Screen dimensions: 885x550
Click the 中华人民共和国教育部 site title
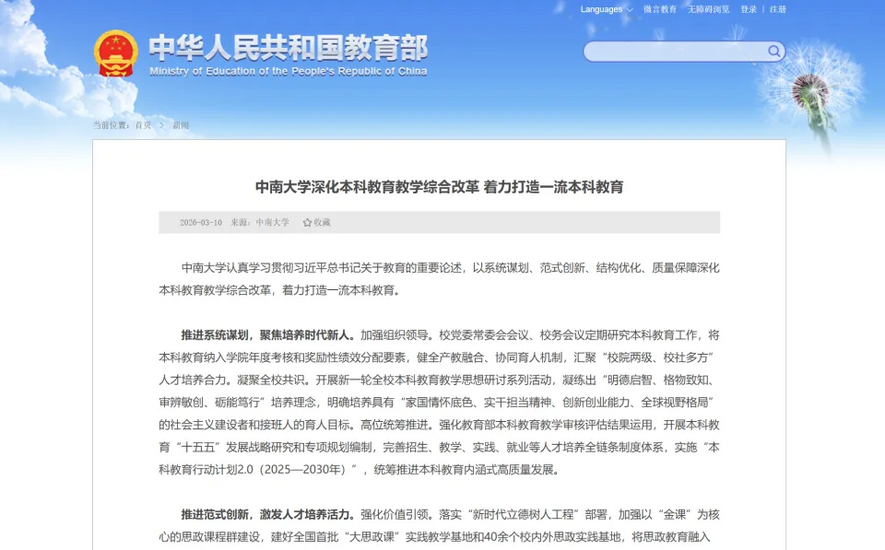(288, 47)
